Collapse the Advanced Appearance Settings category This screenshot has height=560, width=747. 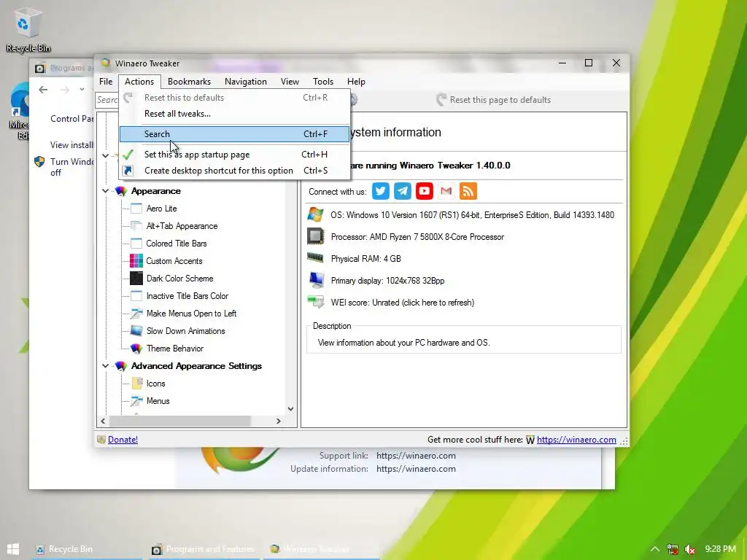click(x=105, y=366)
